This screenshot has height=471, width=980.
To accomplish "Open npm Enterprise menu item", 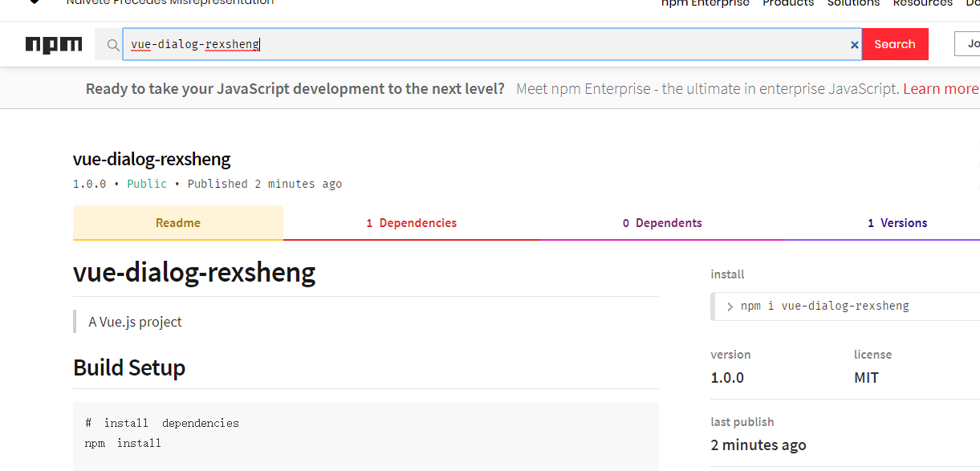I will pos(705,3).
